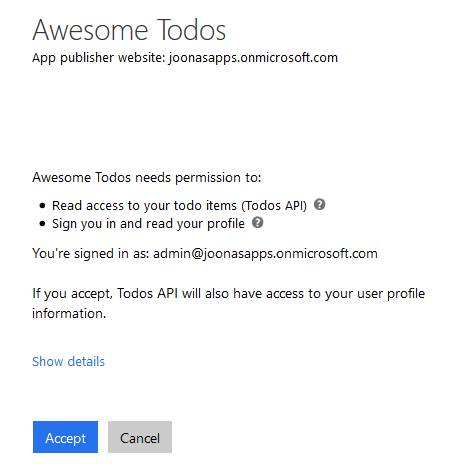Viewport: 454px width, 470px height.
Task: Select the 'Awesome Todos' title heading
Action: pyautogui.click(x=129, y=30)
